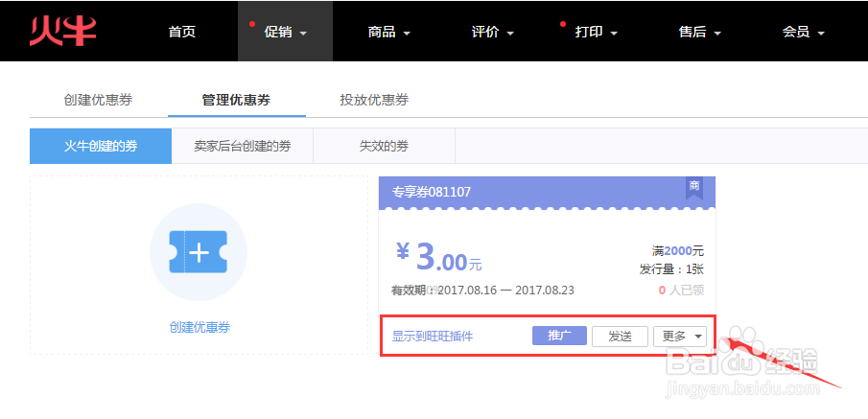Click the 商 ribbon badge on coupon
Image resolution: width=868 pixels, height=419 pixels.
(x=694, y=188)
